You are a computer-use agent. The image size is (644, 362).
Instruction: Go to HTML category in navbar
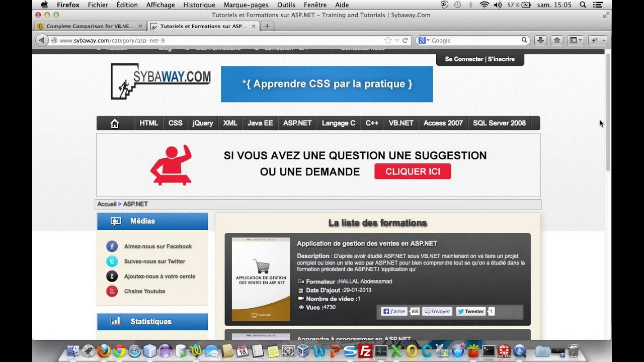[149, 123]
